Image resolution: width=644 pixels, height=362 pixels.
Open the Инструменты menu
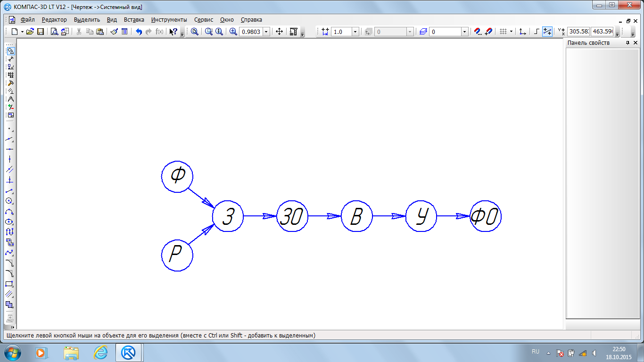click(x=169, y=20)
